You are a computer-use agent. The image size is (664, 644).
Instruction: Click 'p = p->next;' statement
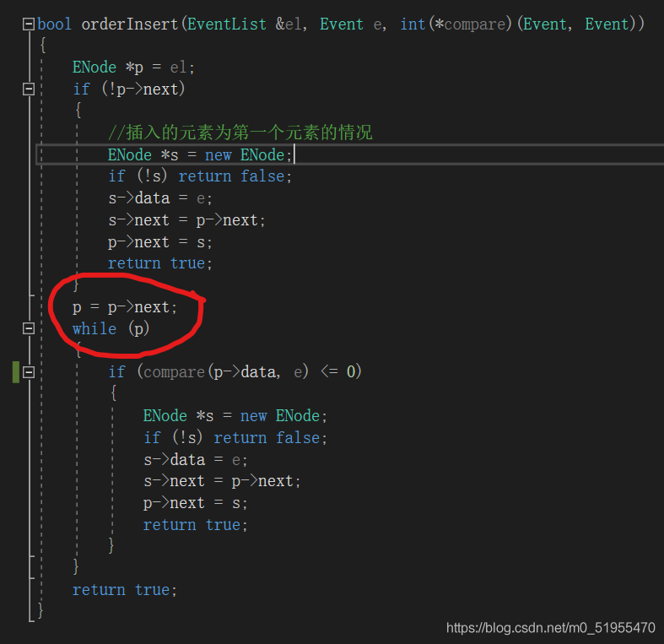125,307
